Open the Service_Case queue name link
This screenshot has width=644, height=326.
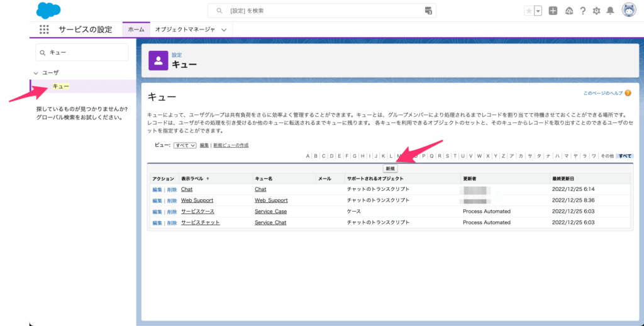tap(270, 212)
